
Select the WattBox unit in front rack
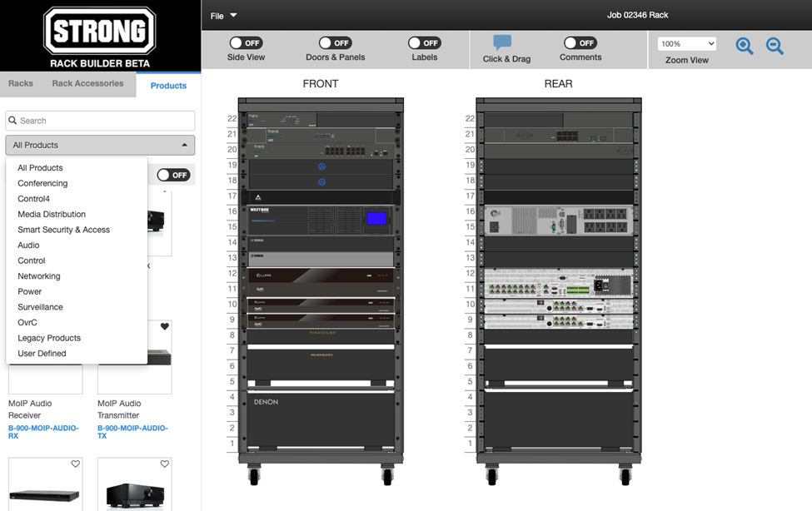coord(321,220)
